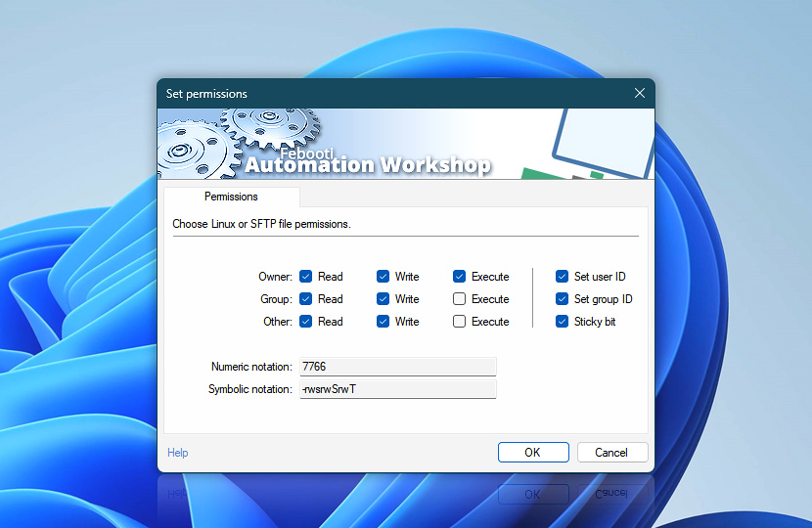Uncheck Owner Execute permission
Image resolution: width=812 pixels, height=528 pixels.
click(x=460, y=277)
